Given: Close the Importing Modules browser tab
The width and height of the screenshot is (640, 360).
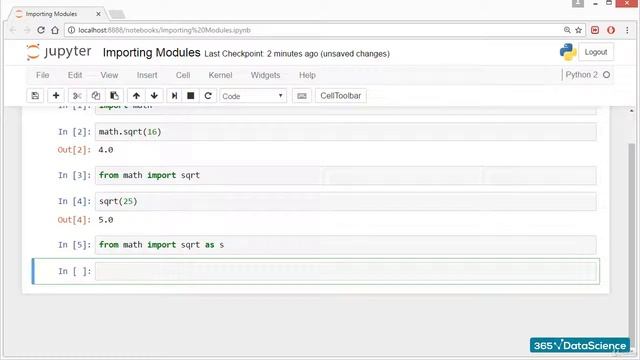Looking at the screenshot, I should tap(98, 14).
